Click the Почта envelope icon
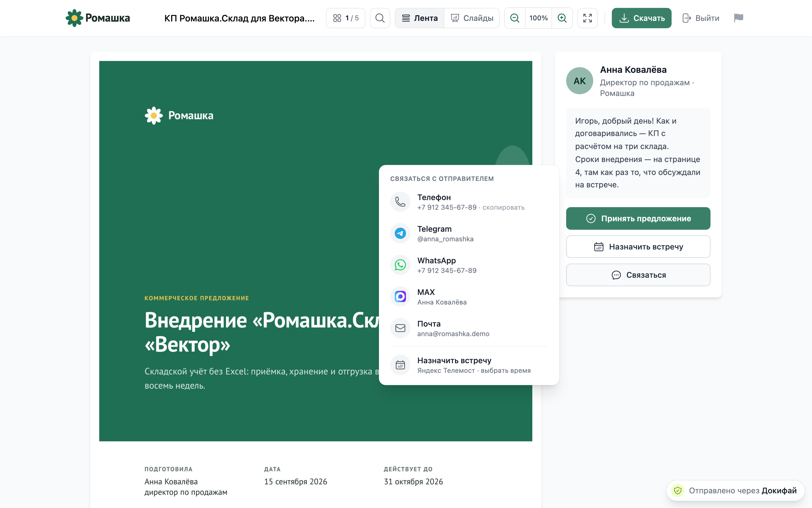 [x=400, y=328]
